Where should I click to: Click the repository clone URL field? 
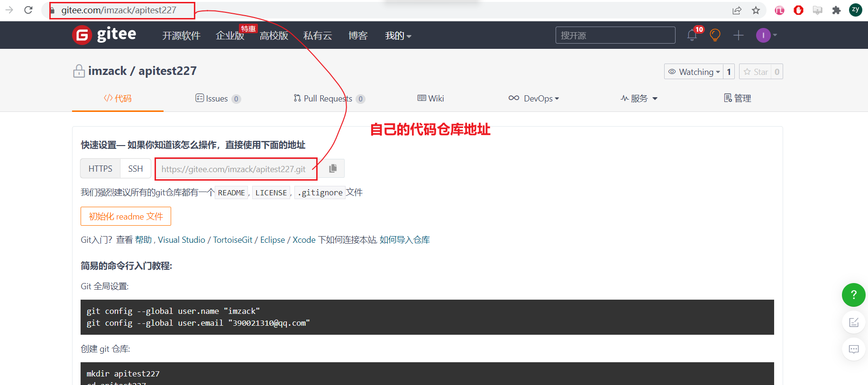(236, 169)
